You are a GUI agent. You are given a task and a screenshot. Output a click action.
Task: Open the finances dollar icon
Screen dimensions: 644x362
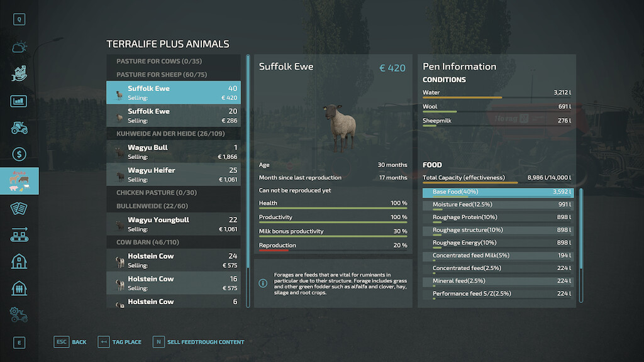pyautogui.click(x=19, y=154)
